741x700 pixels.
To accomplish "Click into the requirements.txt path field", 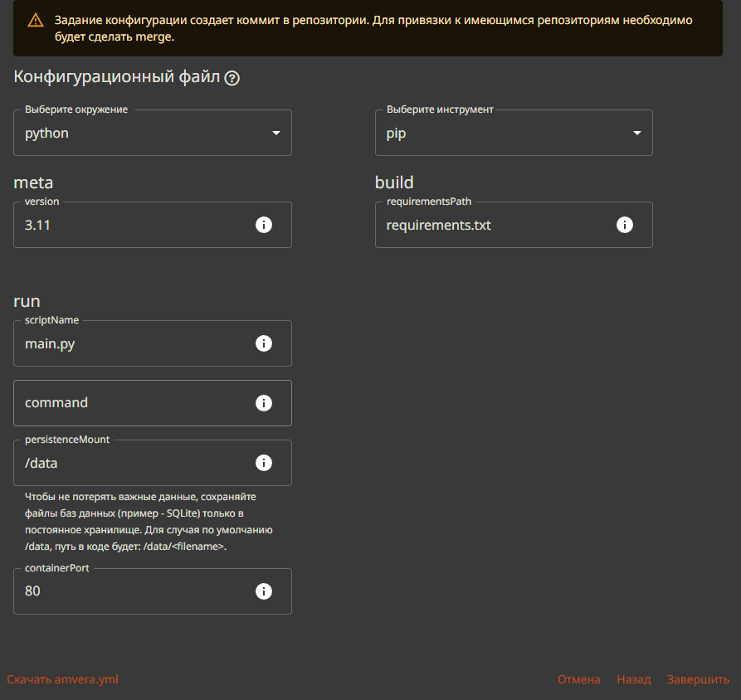I will 494,225.
